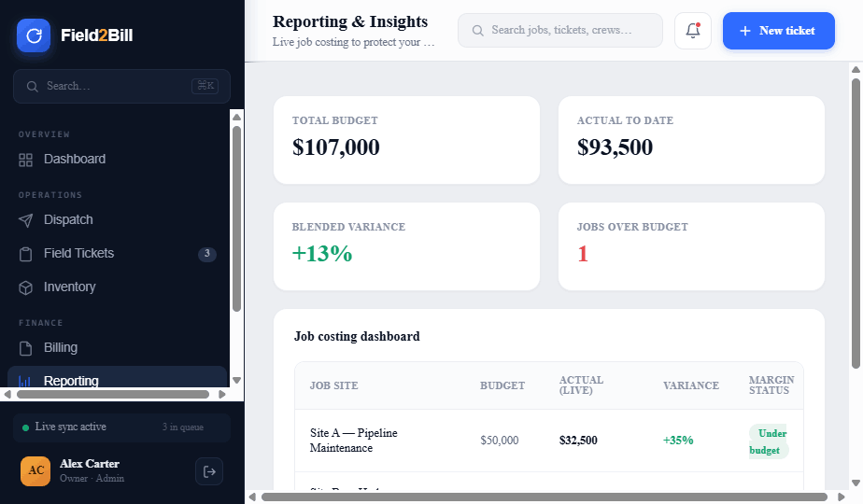Click the sidebar vertical scrollbar thumb

point(236,219)
